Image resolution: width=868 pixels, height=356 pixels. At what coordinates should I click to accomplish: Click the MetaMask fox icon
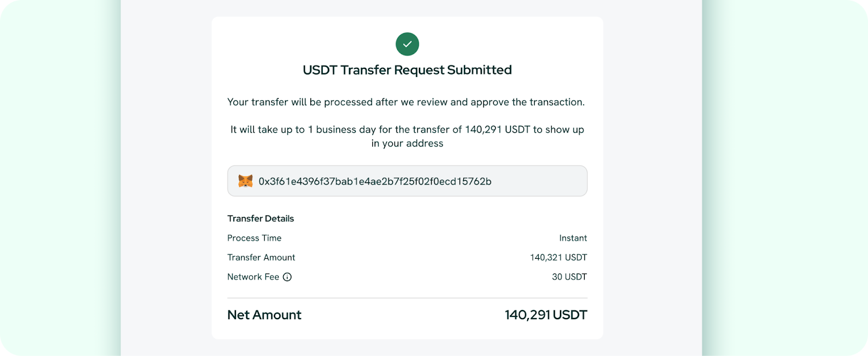[x=246, y=181]
